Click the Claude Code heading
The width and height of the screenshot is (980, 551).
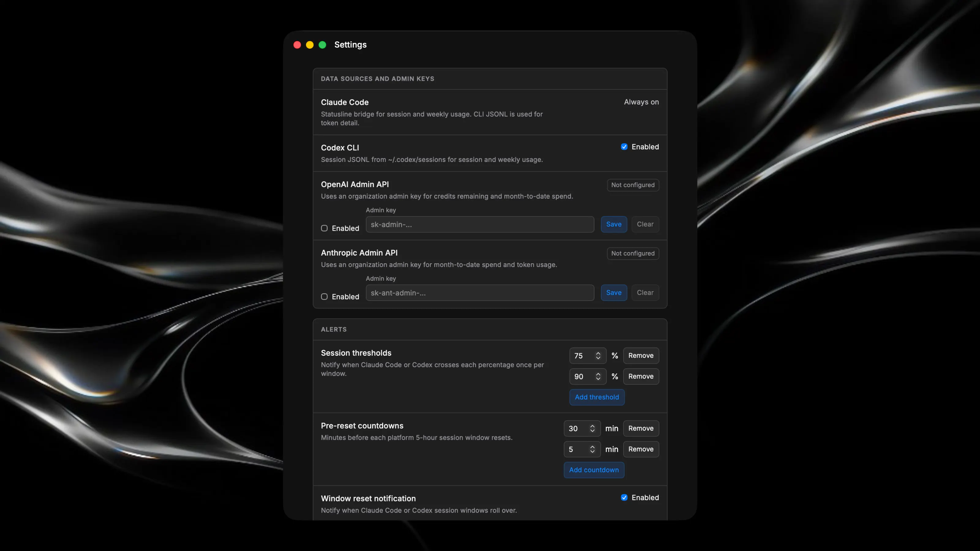point(345,102)
